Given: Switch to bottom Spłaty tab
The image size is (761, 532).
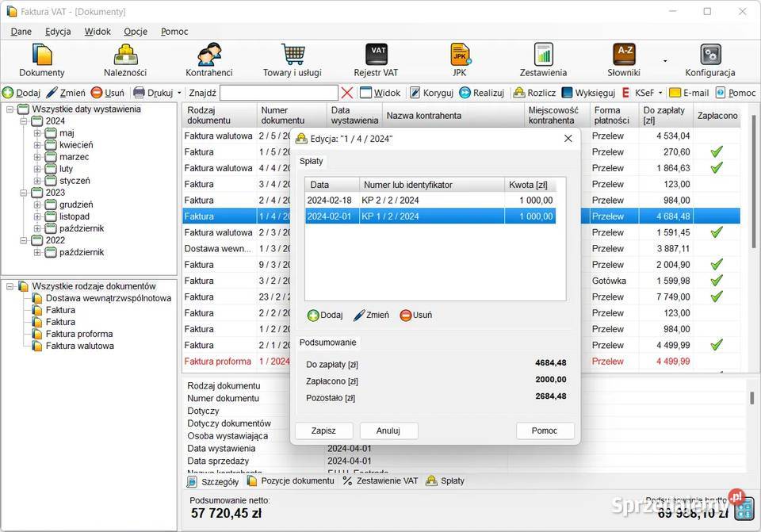Looking at the screenshot, I should [446, 480].
